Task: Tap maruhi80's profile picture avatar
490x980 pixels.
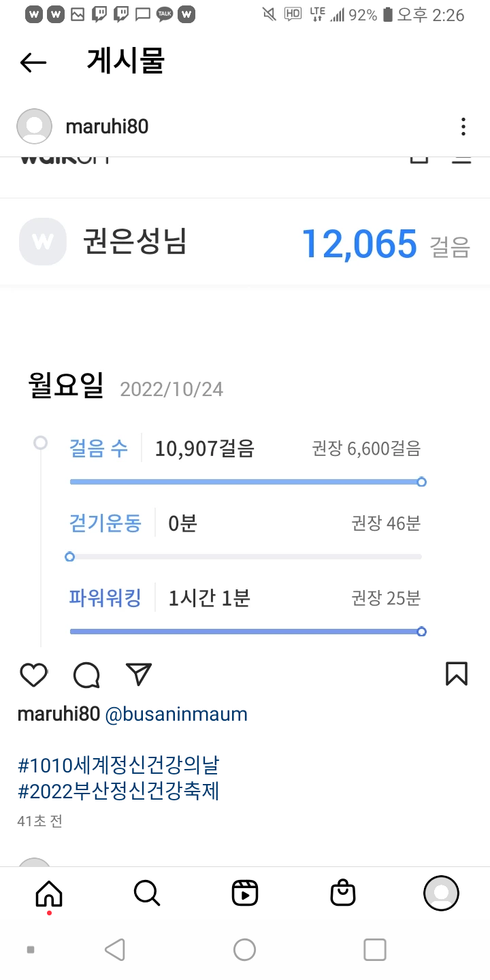Action: point(34,127)
